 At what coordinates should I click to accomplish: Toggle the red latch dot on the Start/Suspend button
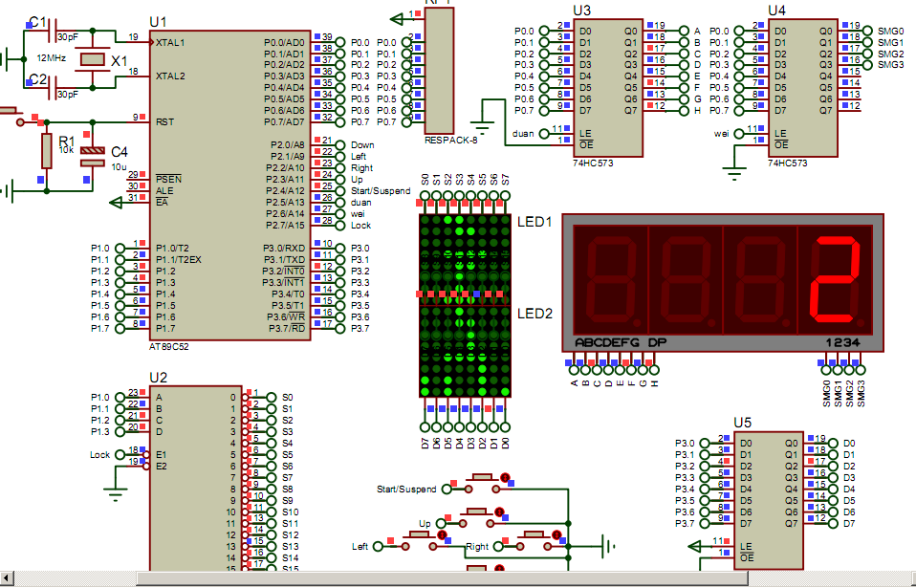tap(506, 476)
